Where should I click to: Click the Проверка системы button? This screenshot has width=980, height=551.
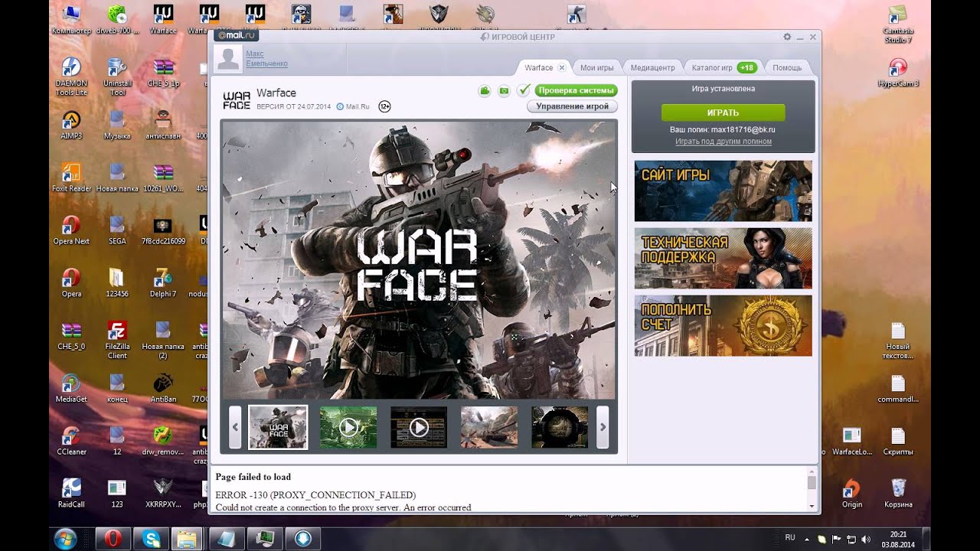click(576, 90)
